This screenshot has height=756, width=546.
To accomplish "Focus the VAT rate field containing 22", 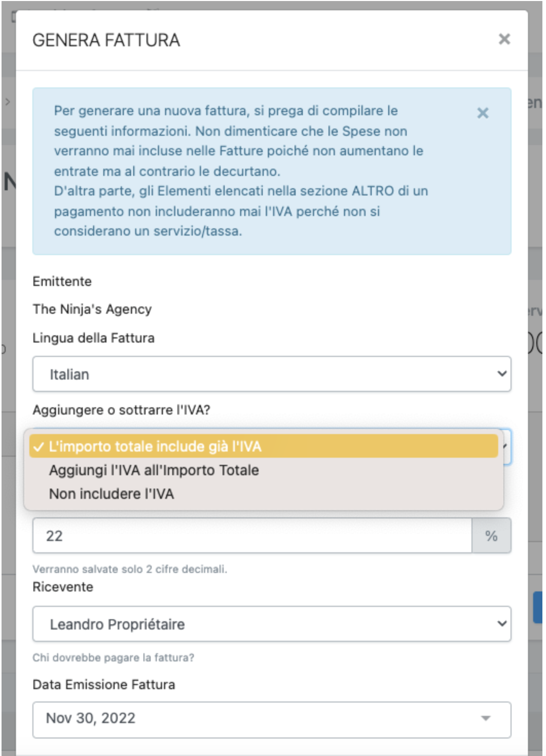I will [252, 536].
